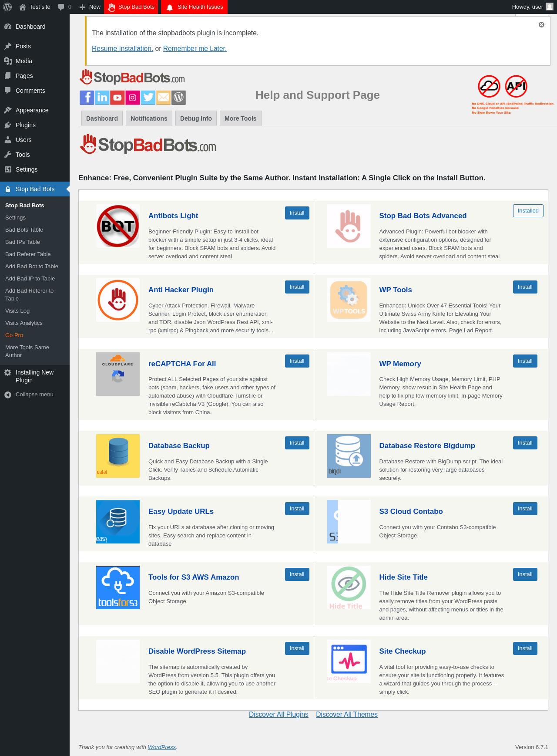Open Settings in the main sidebar menu
Image resolution: width=557 pixels, height=756 pixels.
click(x=35, y=169)
